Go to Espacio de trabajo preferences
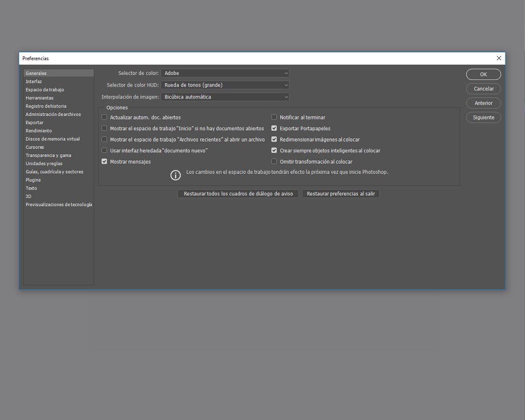 tap(58, 90)
